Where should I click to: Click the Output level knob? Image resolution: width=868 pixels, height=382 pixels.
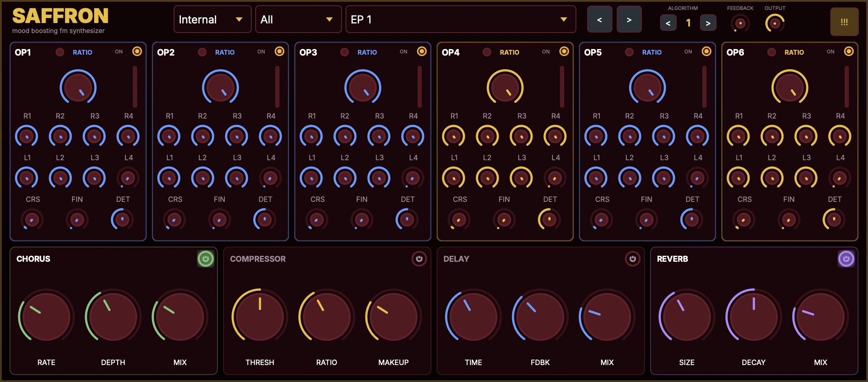point(775,23)
